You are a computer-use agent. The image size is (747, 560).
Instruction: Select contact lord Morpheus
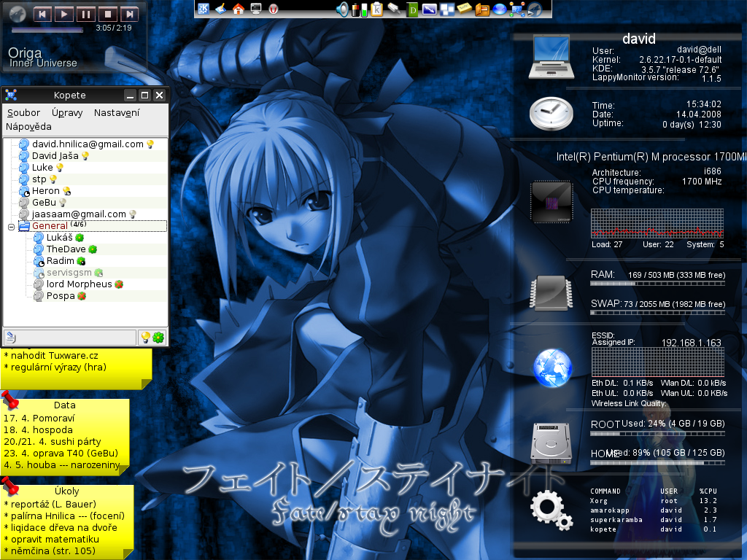(79, 284)
